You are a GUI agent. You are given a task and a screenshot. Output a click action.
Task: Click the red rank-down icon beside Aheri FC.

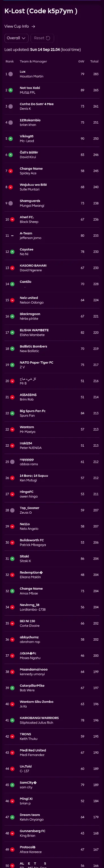coord(12,219)
